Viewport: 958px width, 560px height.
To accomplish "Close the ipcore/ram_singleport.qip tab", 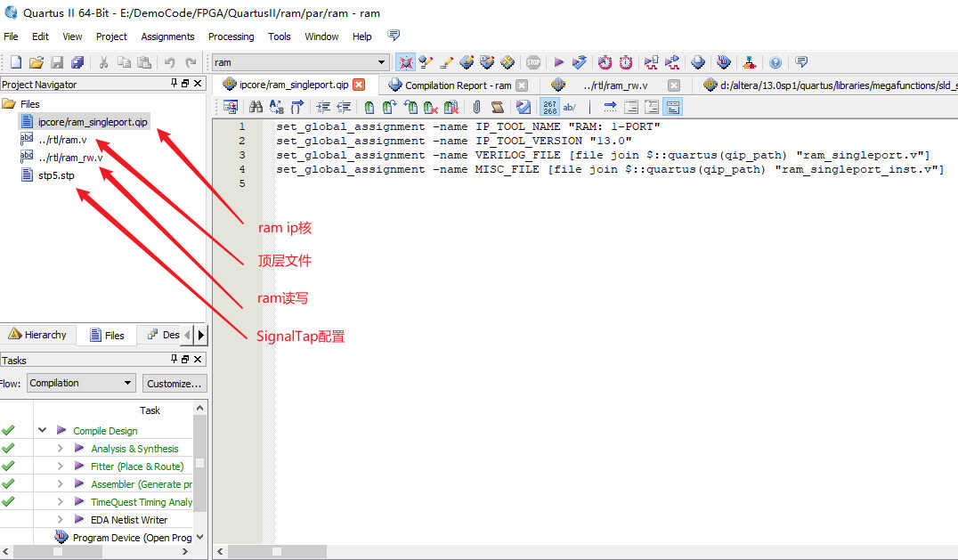I will point(360,85).
